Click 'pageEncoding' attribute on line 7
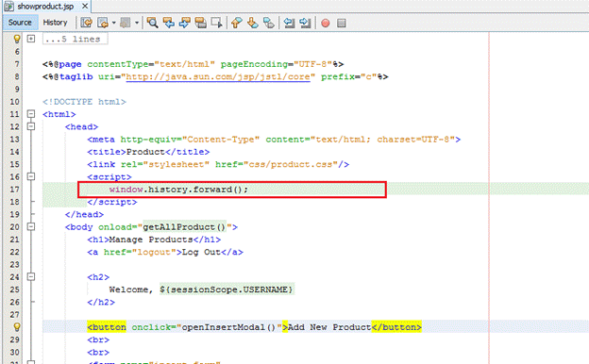This screenshot has width=589, height=364. tap(254, 64)
